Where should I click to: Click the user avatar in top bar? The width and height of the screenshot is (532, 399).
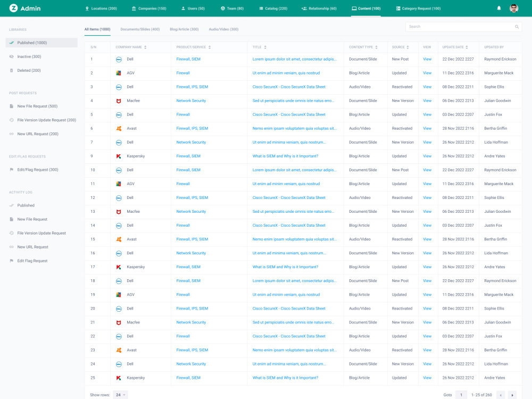514,8
